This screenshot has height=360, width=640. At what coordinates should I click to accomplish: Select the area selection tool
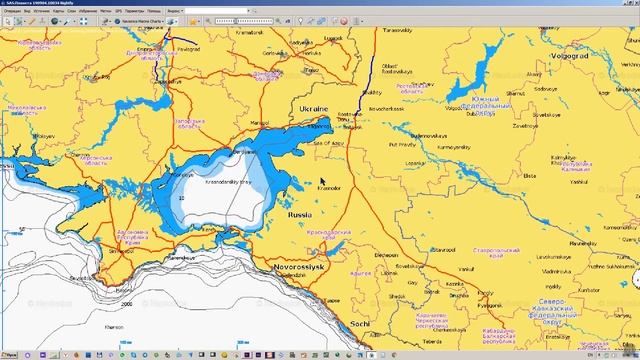18,21
